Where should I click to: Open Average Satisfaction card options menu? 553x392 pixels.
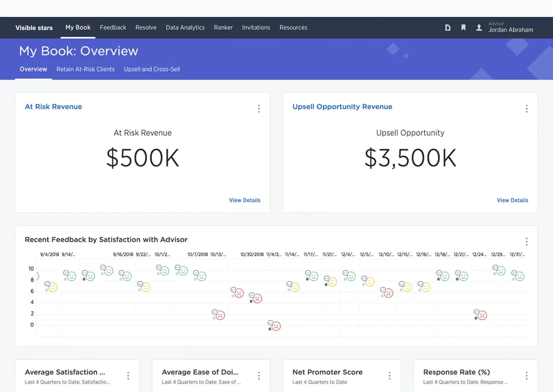point(128,376)
